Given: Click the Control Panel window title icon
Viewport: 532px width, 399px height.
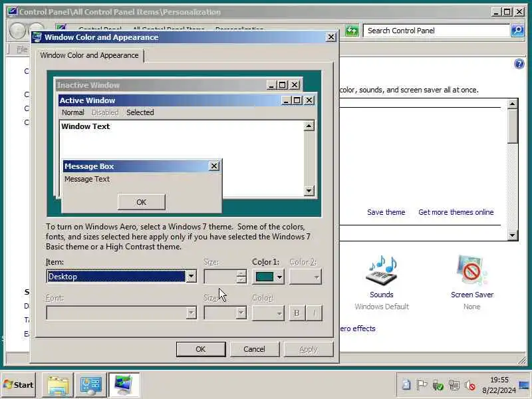Looking at the screenshot, I should tap(13, 12).
